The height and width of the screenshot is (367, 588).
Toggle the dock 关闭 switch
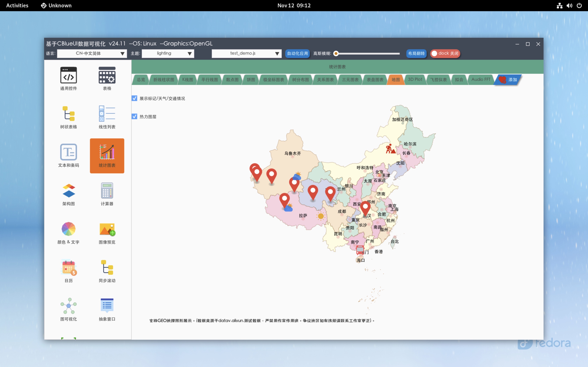pos(445,53)
